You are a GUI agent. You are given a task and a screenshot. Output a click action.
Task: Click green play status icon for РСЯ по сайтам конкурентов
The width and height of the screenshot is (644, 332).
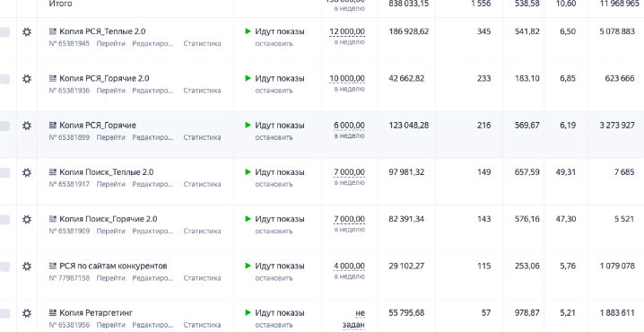tap(248, 266)
